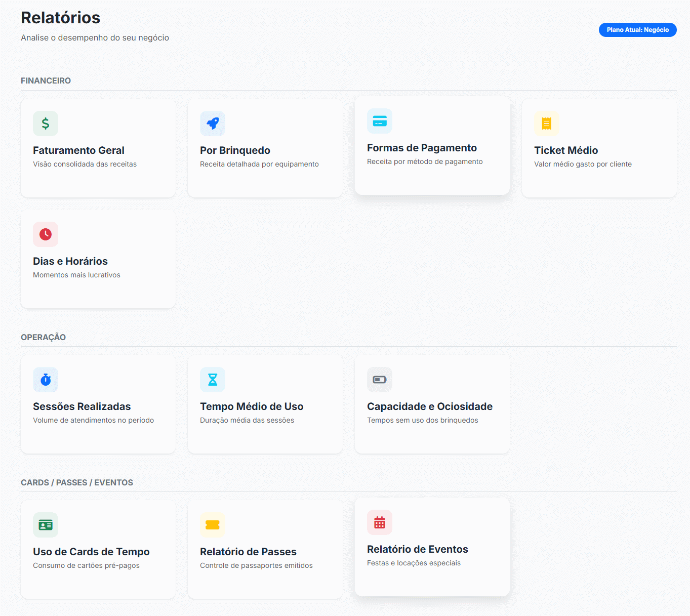This screenshot has height=616, width=690.
Task: Click the blue stopwatch sessions icon
Action: pyautogui.click(x=46, y=380)
